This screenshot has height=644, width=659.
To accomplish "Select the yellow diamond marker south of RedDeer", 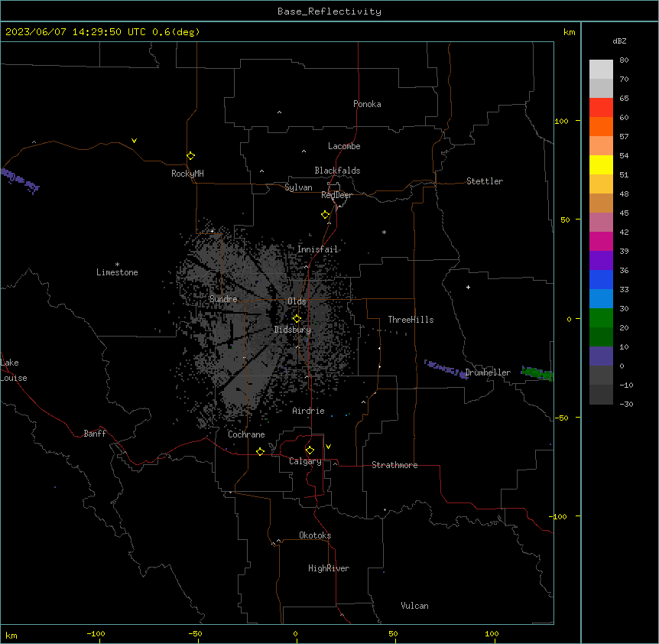I will pyautogui.click(x=325, y=215).
